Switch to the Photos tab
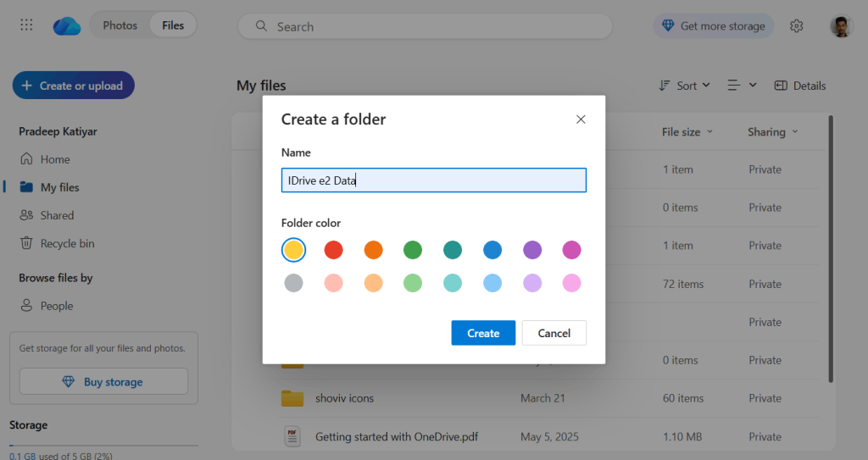This screenshot has height=460, width=868. [120, 25]
